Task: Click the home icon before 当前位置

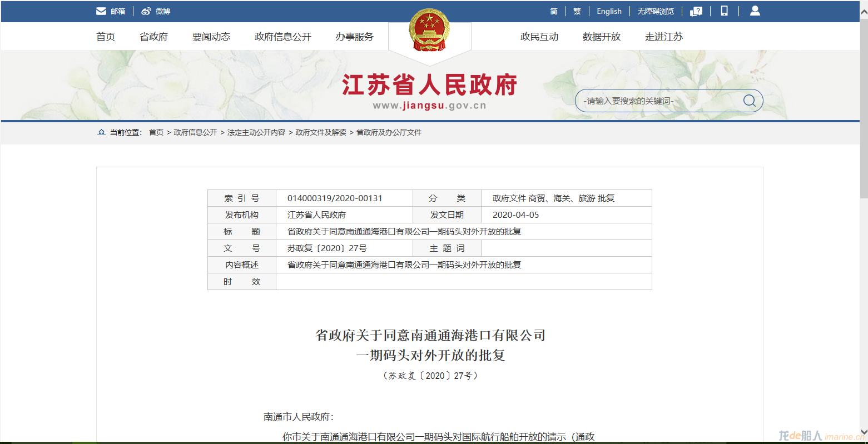Action: (101, 132)
